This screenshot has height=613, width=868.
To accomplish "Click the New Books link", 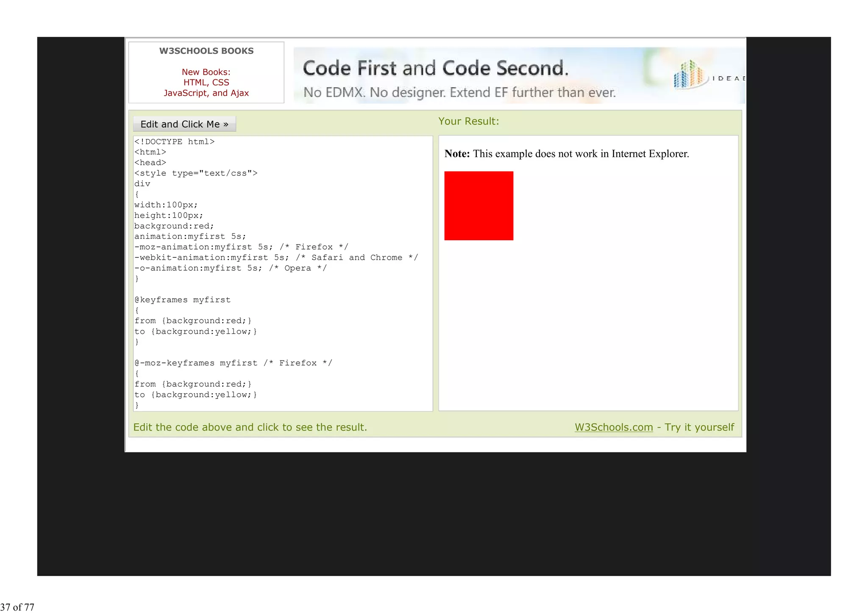I will tap(206, 72).
